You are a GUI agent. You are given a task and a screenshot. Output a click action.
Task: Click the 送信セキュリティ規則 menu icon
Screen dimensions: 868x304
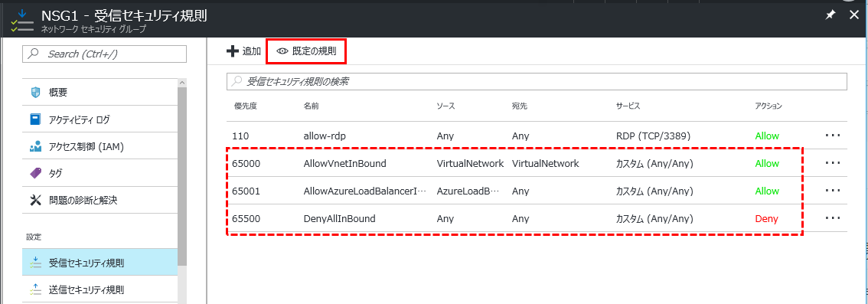pos(35,289)
